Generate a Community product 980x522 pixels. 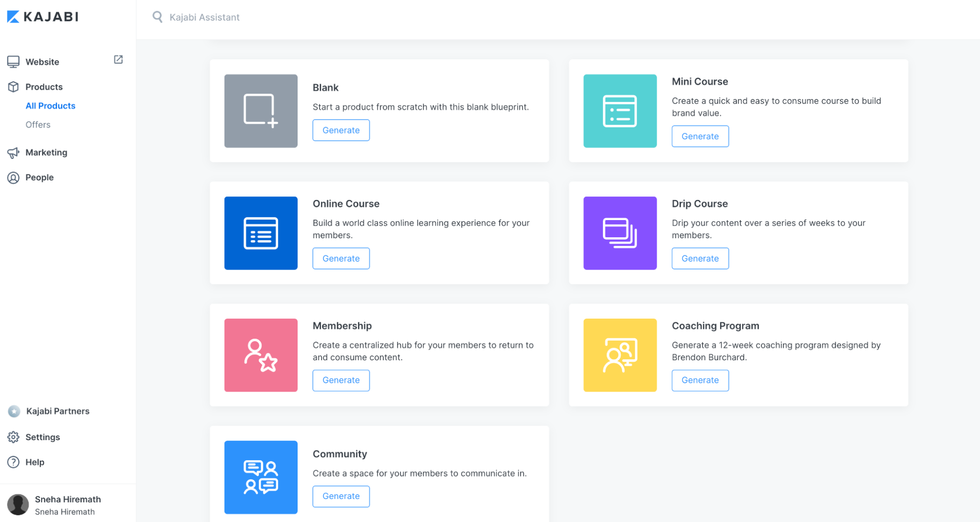click(341, 497)
